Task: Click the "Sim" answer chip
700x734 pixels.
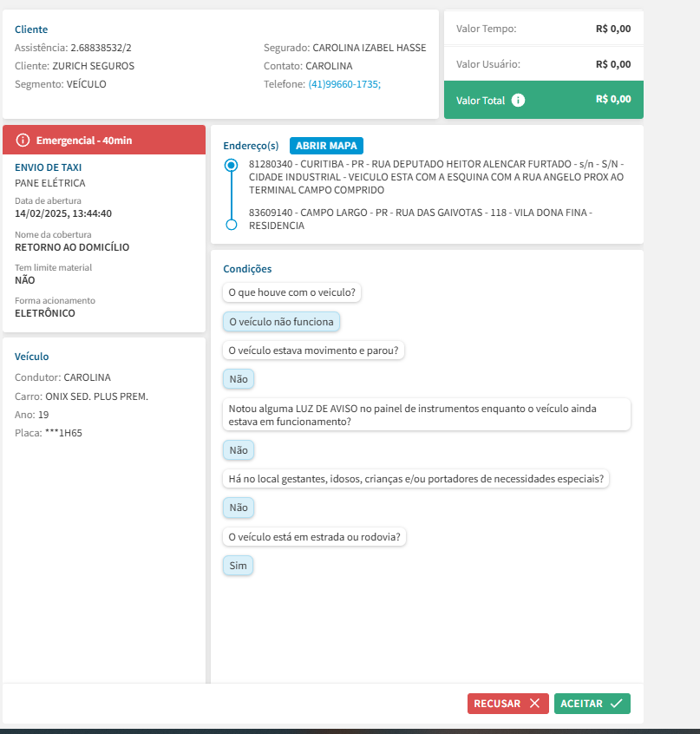Action: point(238,566)
